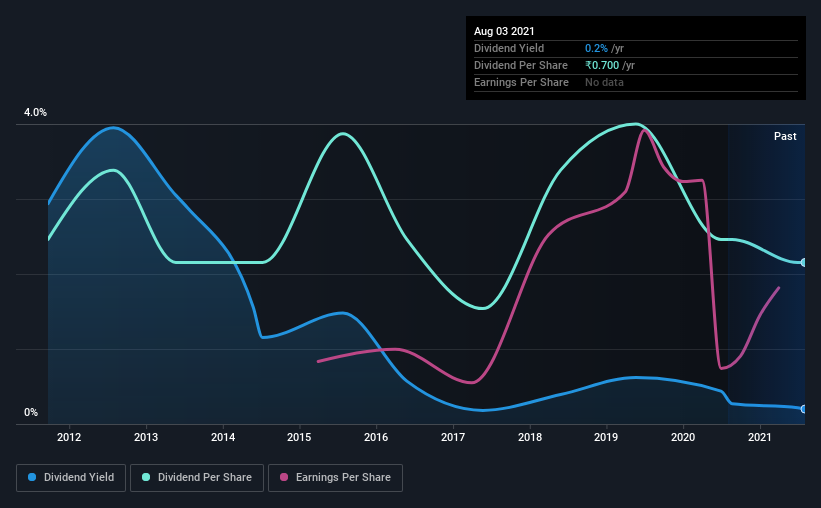The width and height of the screenshot is (821, 508).
Task: Select the 2016 x-axis year label
Action: [x=376, y=437]
